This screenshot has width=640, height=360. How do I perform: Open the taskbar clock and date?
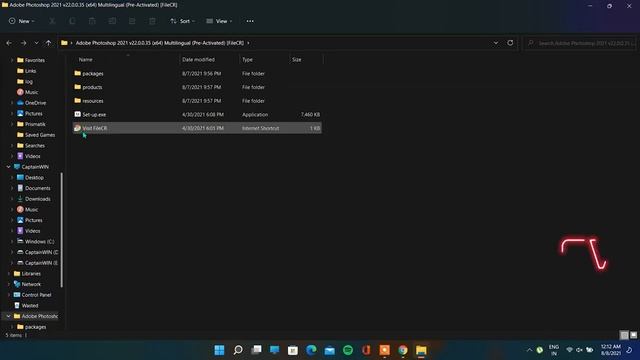point(611,350)
